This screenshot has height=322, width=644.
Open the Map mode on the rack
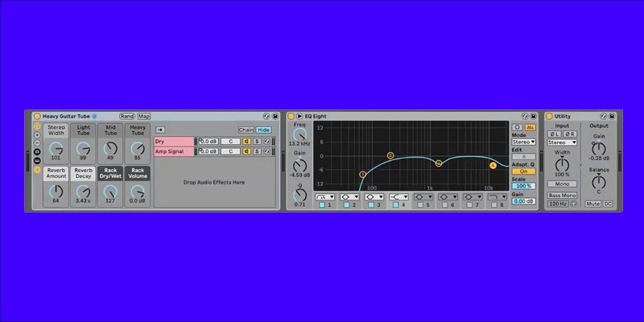(x=144, y=116)
